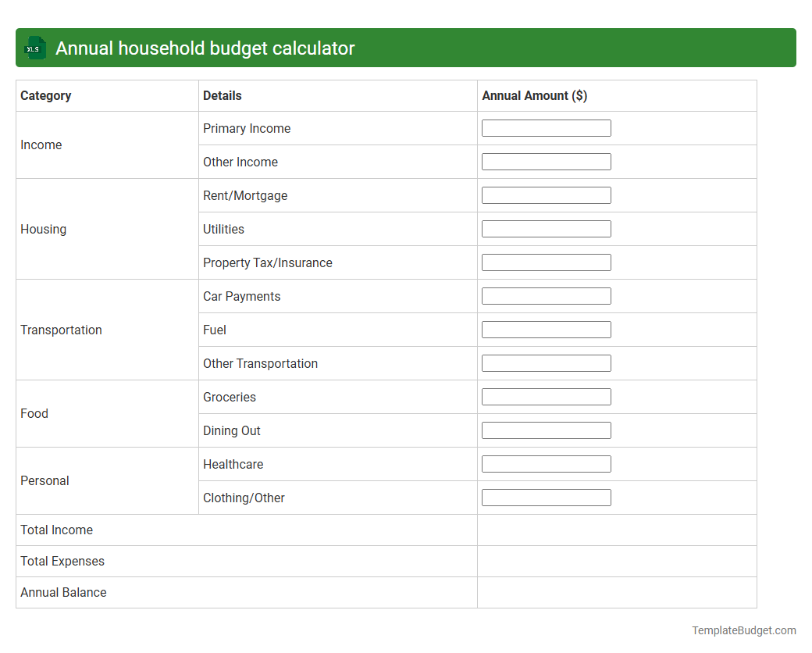Select the Annual Balance row
The height and width of the screenshot is (653, 812).
pos(63,592)
